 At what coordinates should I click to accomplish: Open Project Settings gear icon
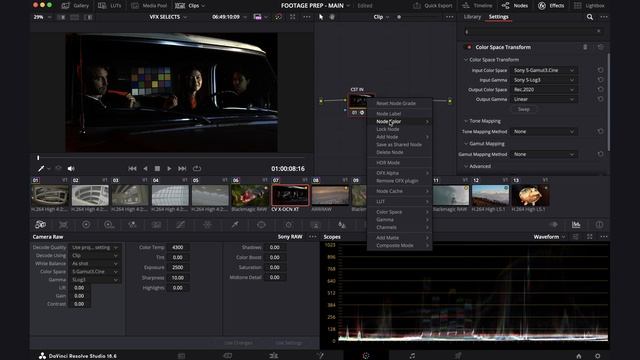tap(598, 356)
